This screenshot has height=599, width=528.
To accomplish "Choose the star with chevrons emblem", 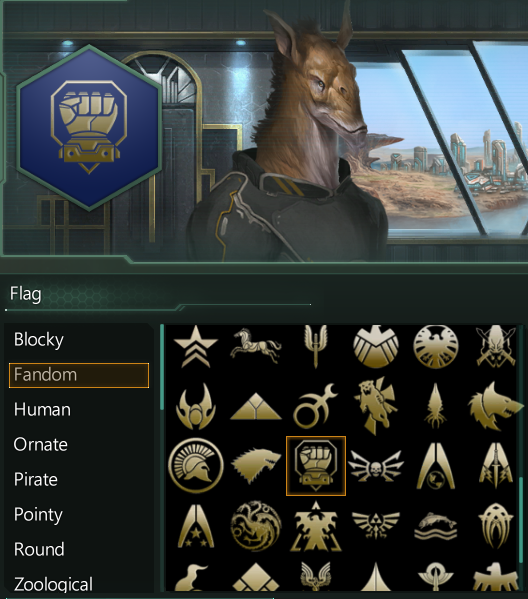I will point(196,346).
